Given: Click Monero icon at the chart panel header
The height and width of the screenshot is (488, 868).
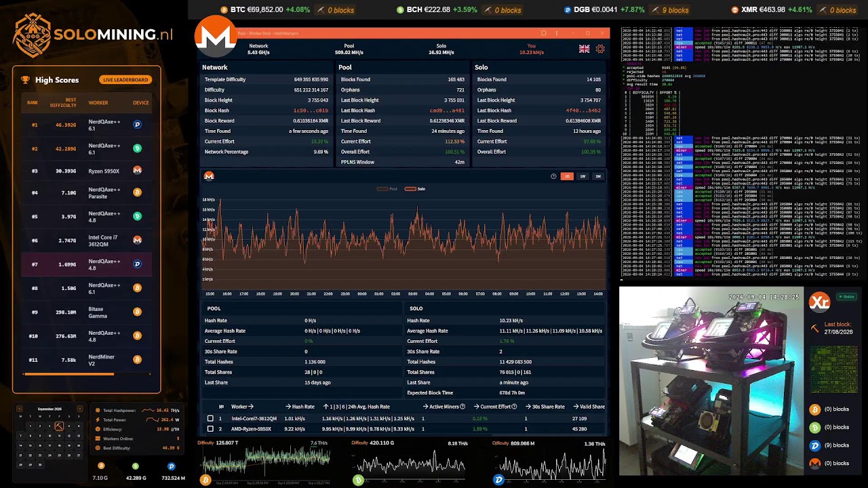Looking at the screenshot, I should tap(209, 176).
